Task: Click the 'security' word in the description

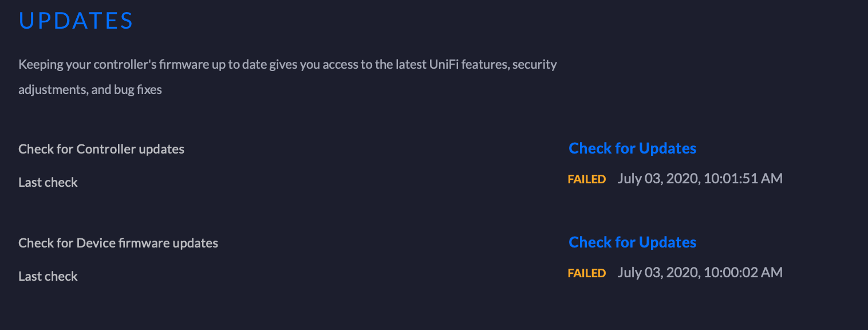Action: 534,64
